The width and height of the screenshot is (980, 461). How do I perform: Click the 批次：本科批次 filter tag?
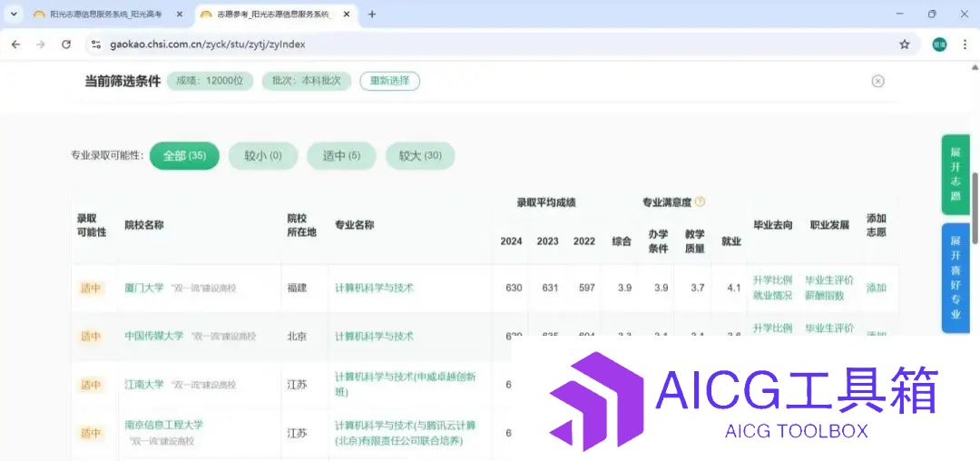307,81
